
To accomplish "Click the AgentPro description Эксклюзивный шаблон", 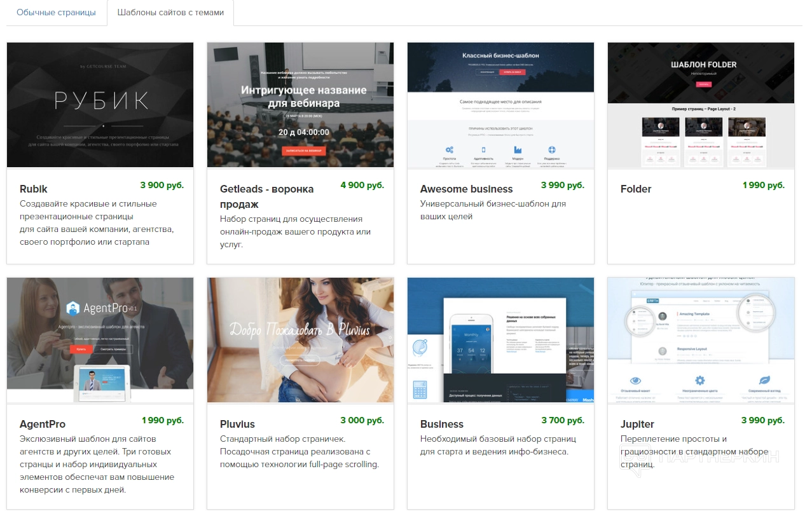I will pos(97,465).
